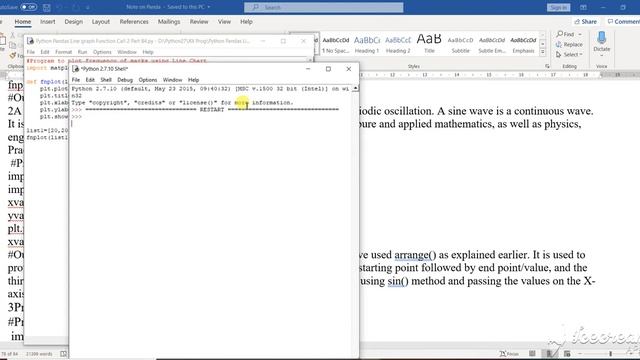The width and height of the screenshot is (640, 360).
Task: Expand the full Styles gallery
Action: pyautogui.click(x=542, y=52)
